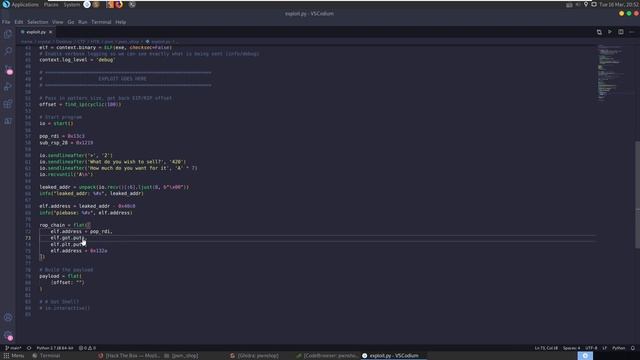Open the Places menu in top panel
Image resolution: width=640 pixels, height=360 pixels.
(x=51, y=4)
